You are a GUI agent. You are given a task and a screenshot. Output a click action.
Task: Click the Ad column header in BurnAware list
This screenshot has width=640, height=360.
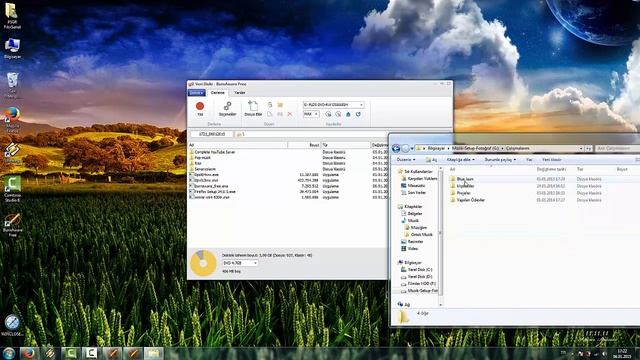coord(238,145)
